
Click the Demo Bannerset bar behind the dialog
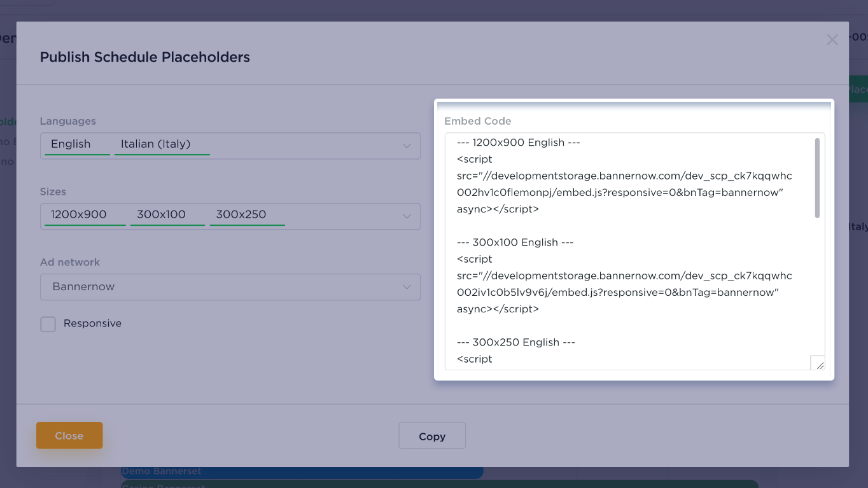(302, 471)
